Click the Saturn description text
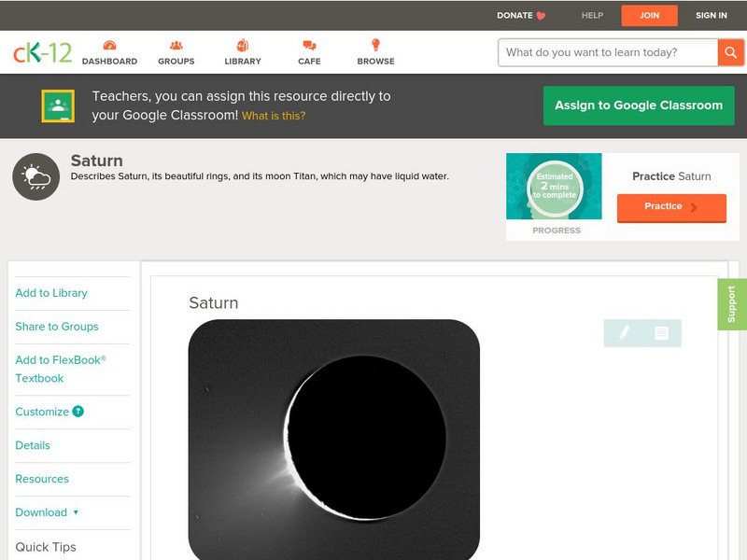The height and width of the screenshot is (560, 747). (x=260, y=176)
